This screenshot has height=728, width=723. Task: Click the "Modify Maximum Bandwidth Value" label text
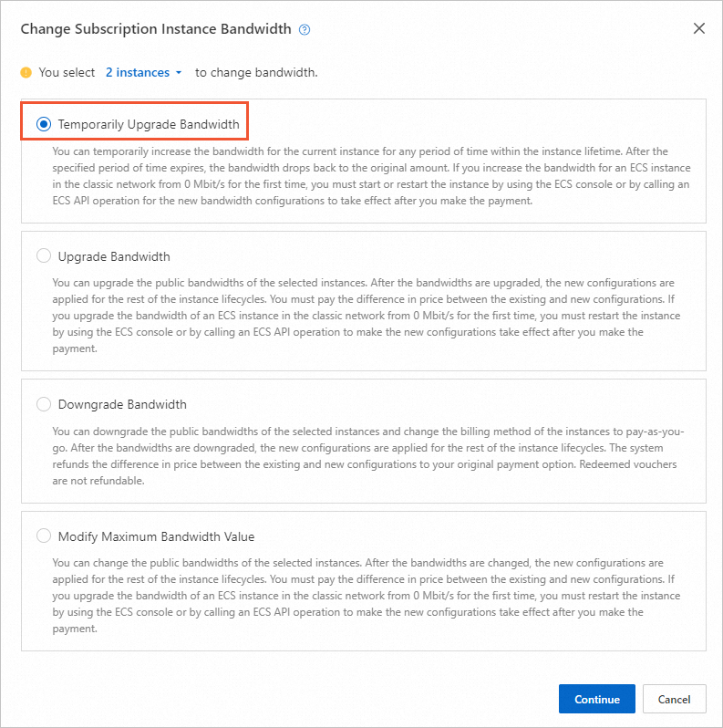(x=156, y=536)
